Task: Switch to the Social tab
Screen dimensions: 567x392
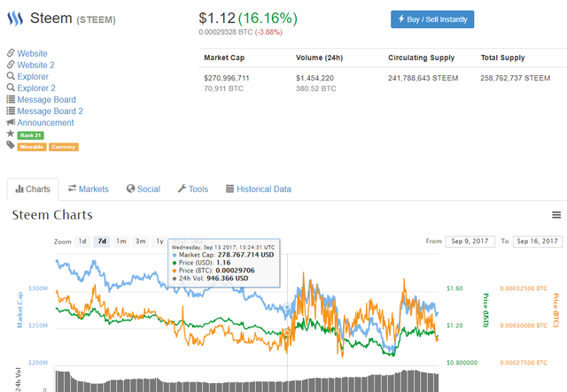Action: [x=144, y=189]
